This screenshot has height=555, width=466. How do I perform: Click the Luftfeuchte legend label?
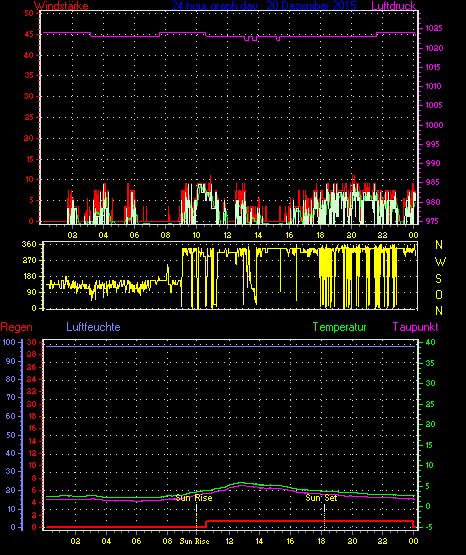tap(93, 327)
